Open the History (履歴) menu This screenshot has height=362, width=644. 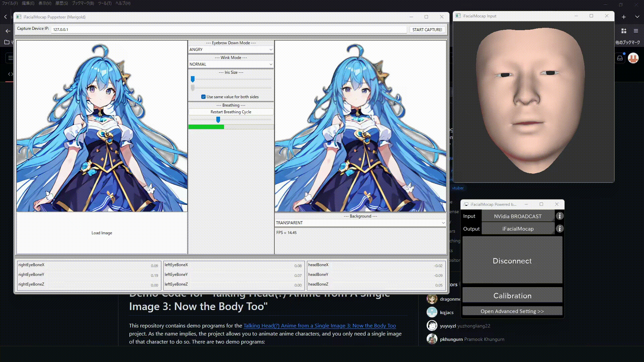click(61, 3)
